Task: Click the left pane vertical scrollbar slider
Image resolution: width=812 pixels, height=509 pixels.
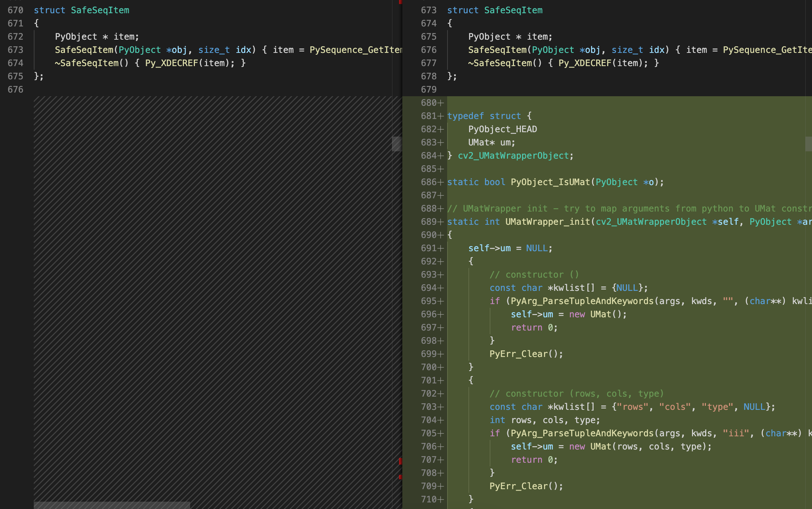Action: [396, 144]
